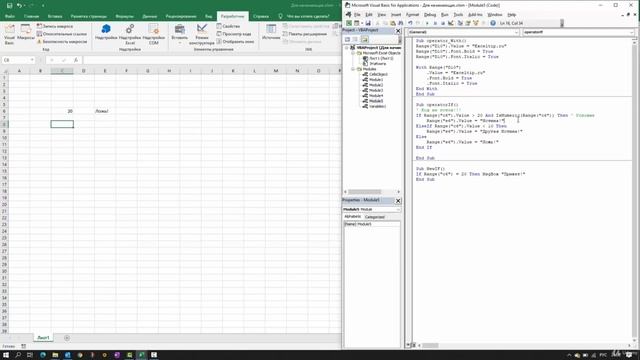
Task: Click Просмотр кода in ribbon
Action: click(x=234, y=34)
